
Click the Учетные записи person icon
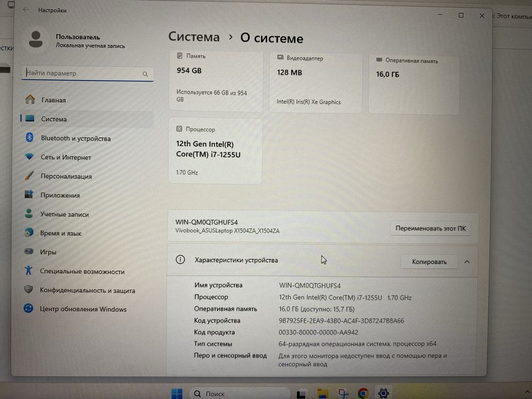pos(29,213)
